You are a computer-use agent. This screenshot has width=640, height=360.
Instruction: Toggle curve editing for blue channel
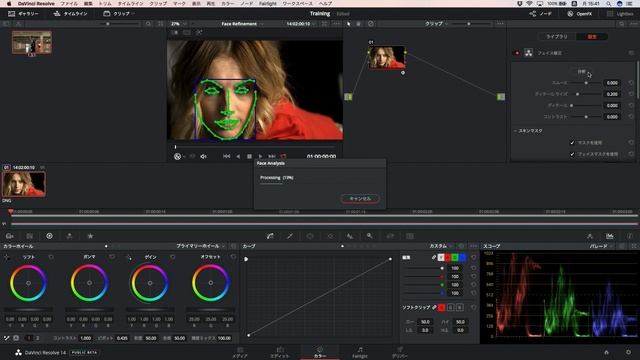tap(462, 257)
